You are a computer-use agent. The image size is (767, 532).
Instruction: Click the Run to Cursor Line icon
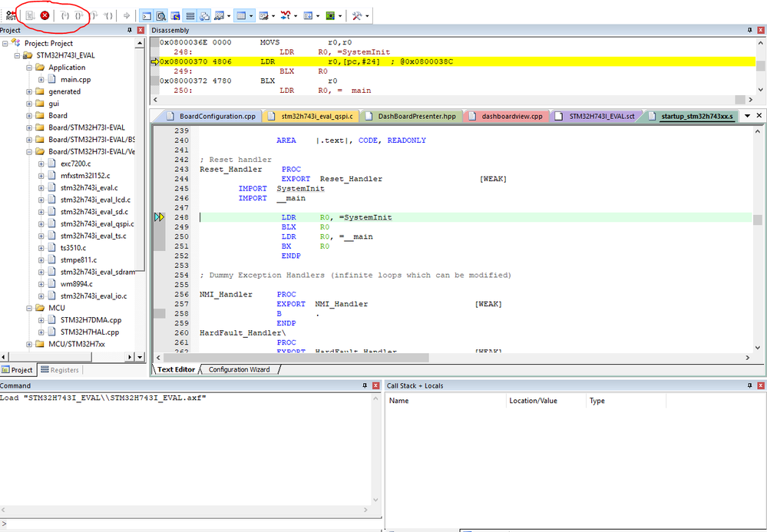[x=108, y=15]
